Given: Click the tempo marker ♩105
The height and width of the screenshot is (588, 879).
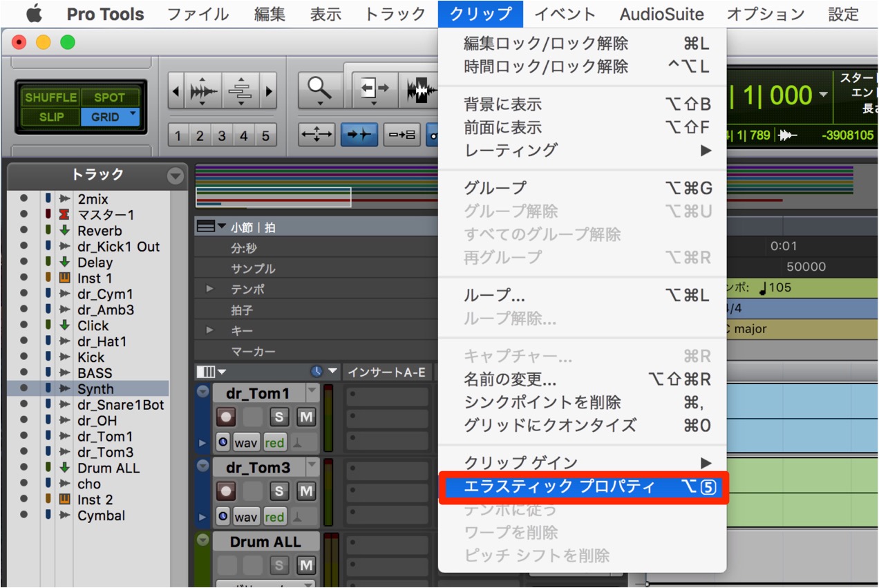Looking at the screenshot, I should [775, 287].
